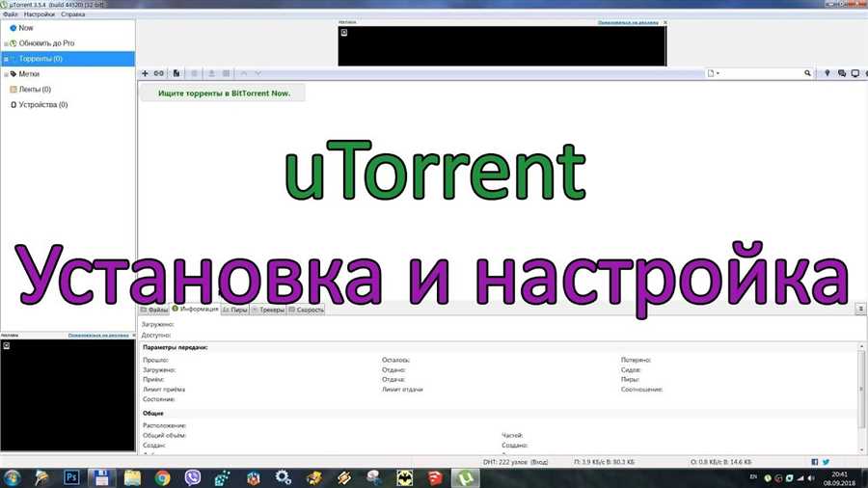
Task: Click the Facebook icon in status bar
Action: pyautogui.click(x=815, y=461)
